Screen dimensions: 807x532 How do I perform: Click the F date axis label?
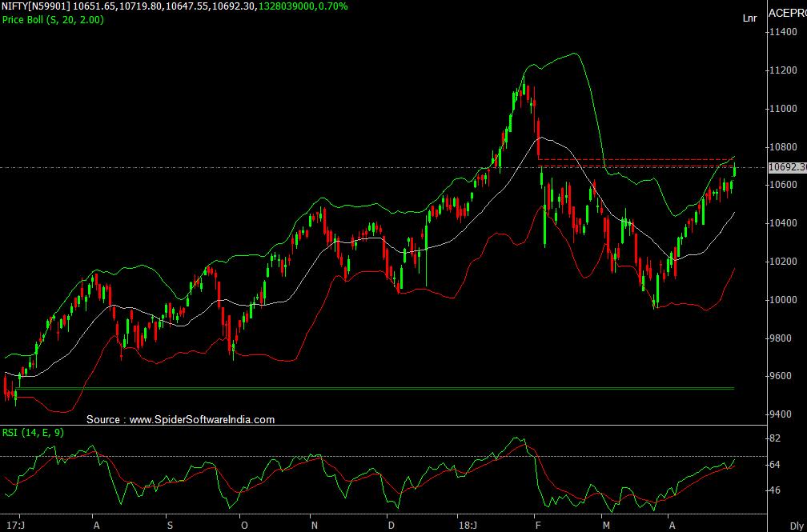pos(538,526)
